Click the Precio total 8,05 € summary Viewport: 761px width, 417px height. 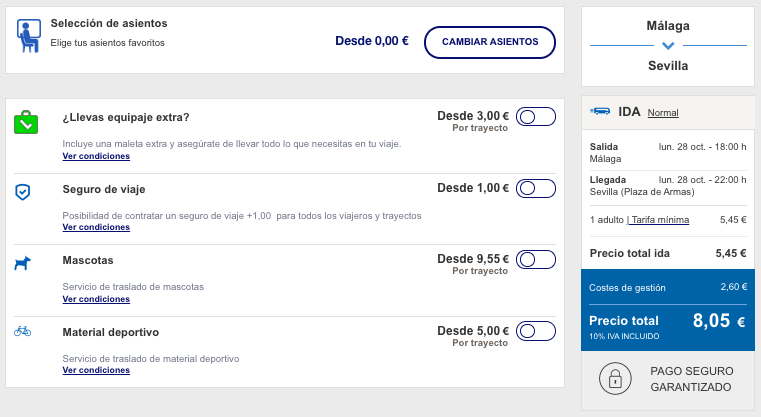click(x=668, y=326)
